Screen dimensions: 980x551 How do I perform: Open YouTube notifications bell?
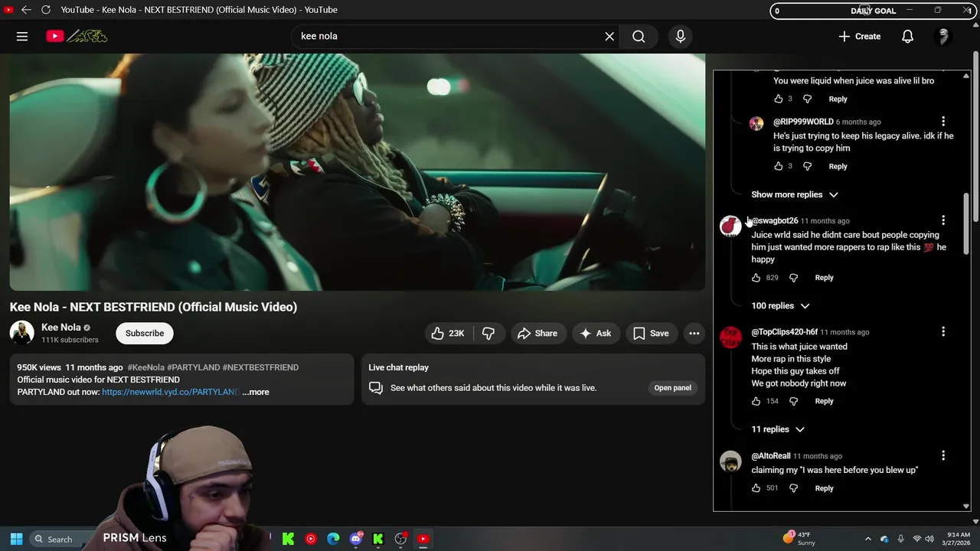click(907, 36)
